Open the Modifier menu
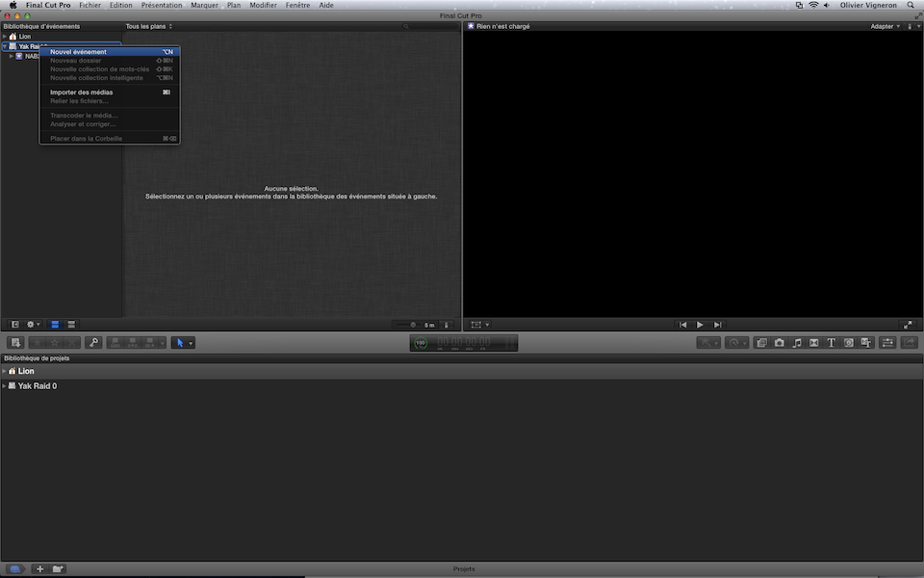 pos(263,6)
